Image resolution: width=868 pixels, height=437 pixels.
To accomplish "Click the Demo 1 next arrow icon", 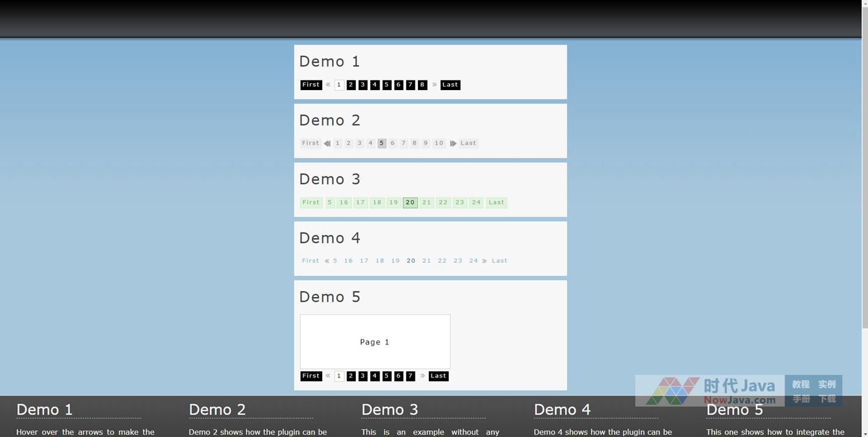I will (x=434, y=85).
